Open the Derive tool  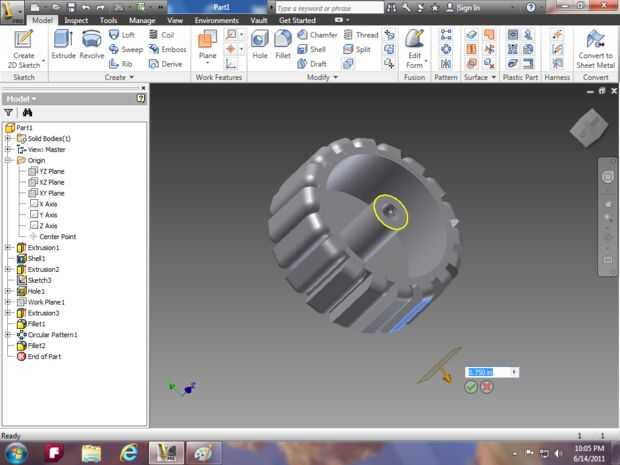(x=165, y=64)
